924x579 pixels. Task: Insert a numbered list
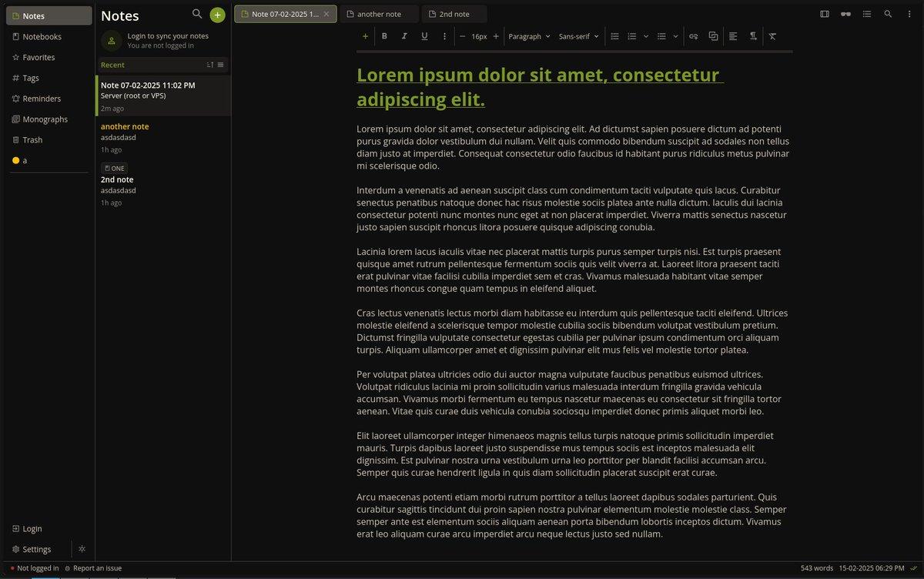(x=632, y=36)
